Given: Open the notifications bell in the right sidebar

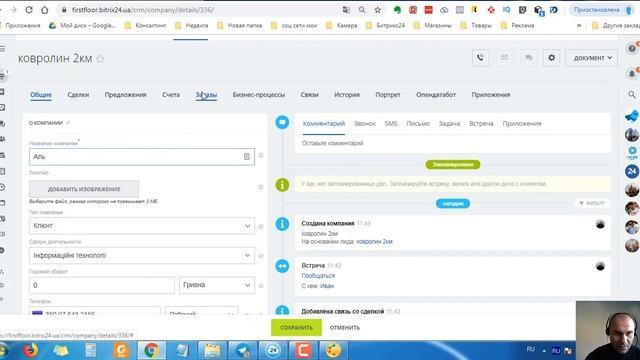Looking at the screenshot, I should [632, 74].
